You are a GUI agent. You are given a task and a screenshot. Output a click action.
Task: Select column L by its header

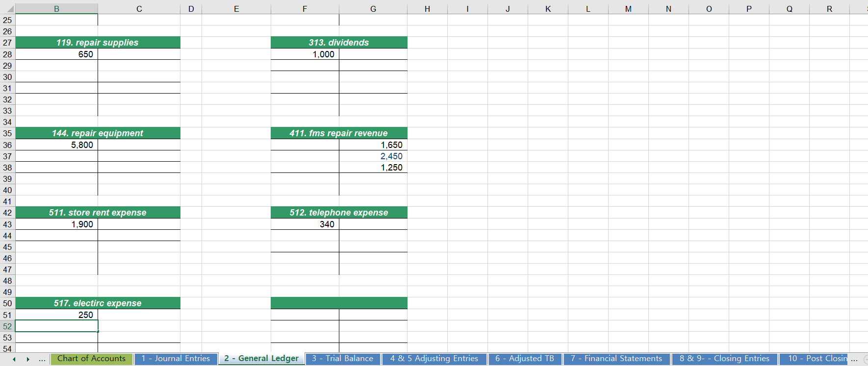point(588,9)
